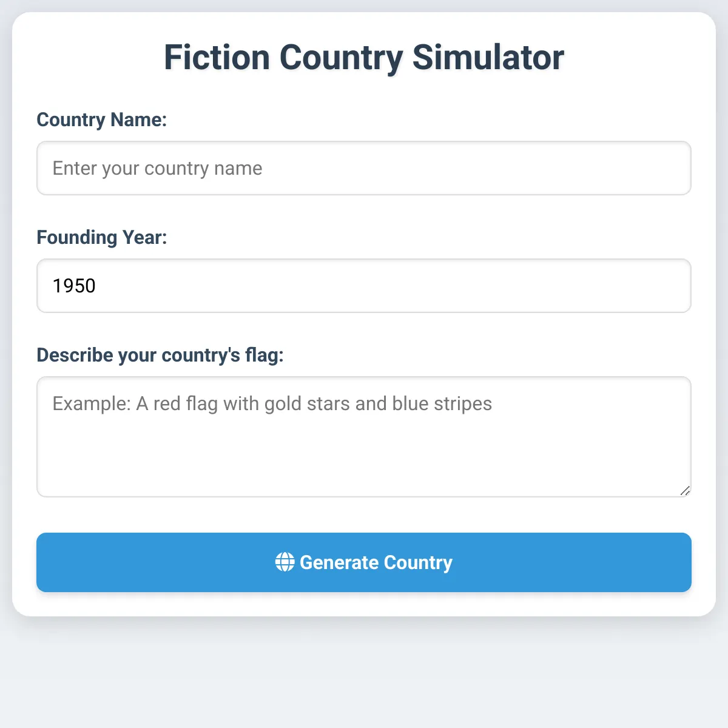Focus the Country Name input field
The height and width of the screenshot is (728, 728).
(364, 168)
